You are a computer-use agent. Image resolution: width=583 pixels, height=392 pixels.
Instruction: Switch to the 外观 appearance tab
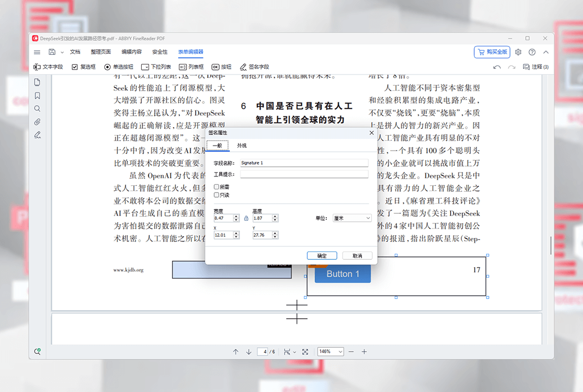(242, 146)
